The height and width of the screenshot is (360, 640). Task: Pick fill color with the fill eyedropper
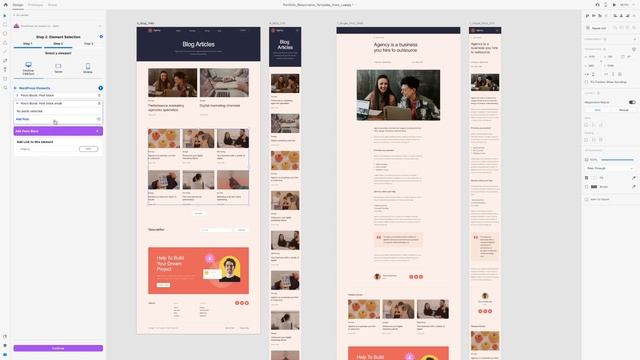[634, 178]
